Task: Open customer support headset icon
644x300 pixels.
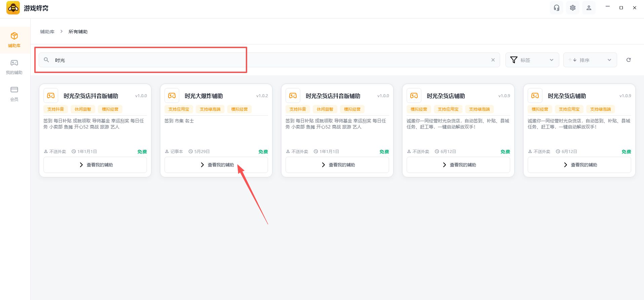Action: click(557, 8)
